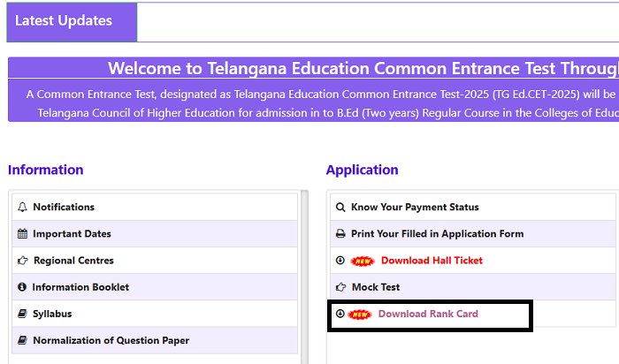Image resolution: width=619 pixels, height=364 pixels.
Task: Click the info circle icon beside Information Booklet
Action: [22, 287]
